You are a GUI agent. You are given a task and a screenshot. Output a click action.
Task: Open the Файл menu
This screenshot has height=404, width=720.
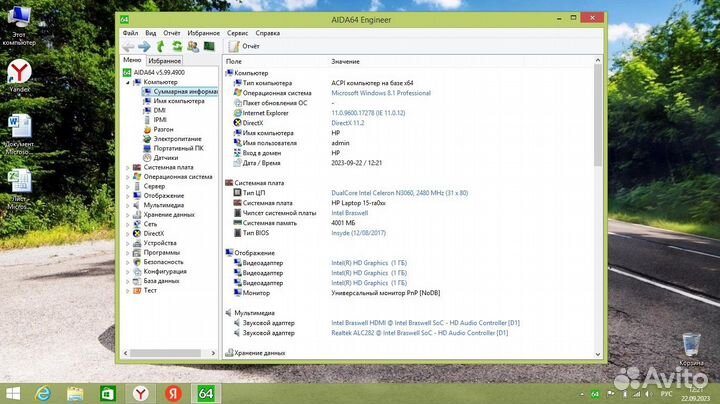[x=130, y=33]
